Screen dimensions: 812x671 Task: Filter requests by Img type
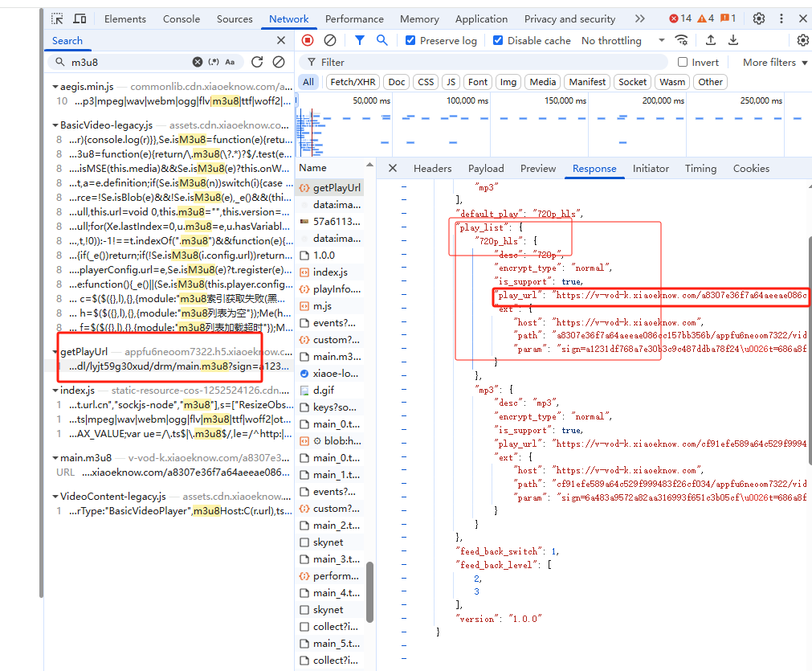point(508,82)
